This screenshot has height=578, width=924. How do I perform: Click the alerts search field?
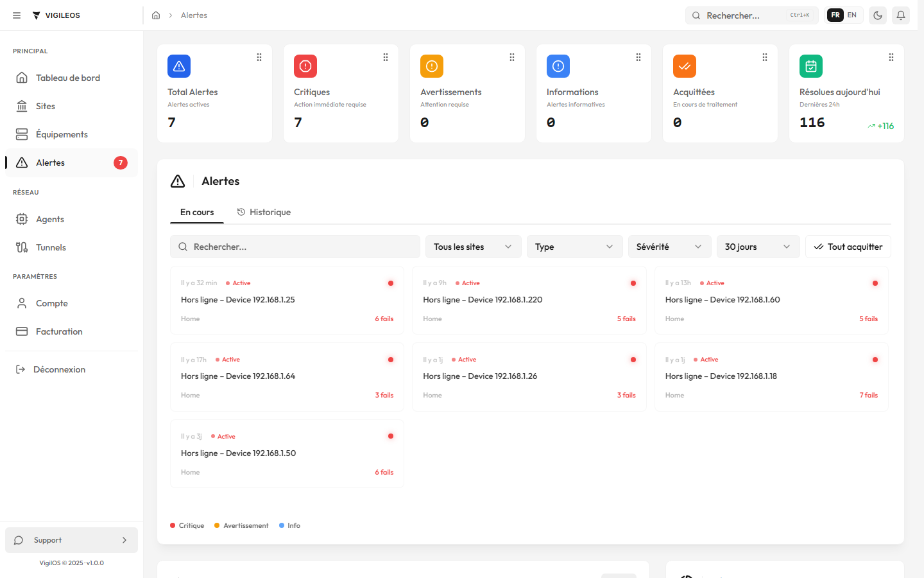point(295,247)
